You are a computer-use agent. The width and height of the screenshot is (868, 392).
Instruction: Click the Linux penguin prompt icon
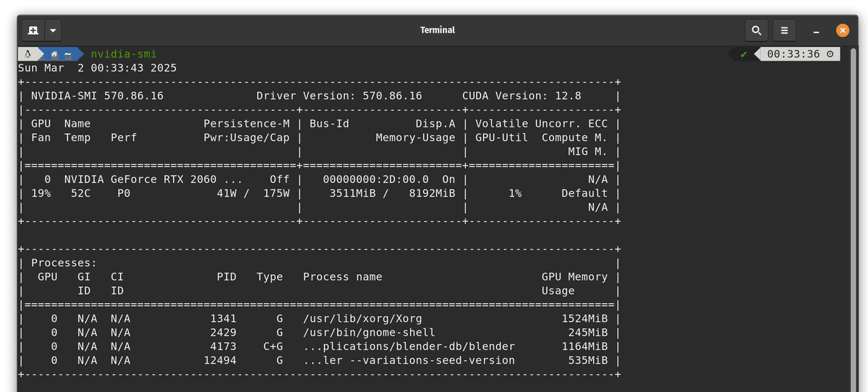pyautogui.click(x=28, y=54)
